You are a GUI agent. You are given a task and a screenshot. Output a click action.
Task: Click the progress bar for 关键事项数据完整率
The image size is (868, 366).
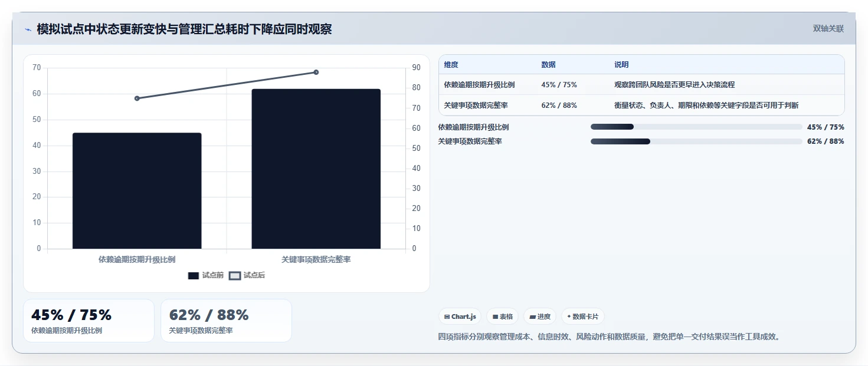pos(696,141)
